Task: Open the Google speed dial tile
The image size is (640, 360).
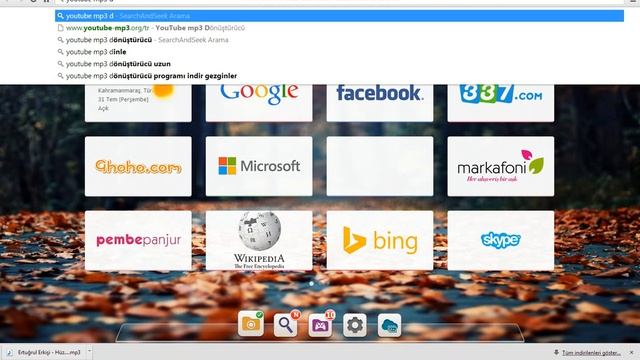Action: click(259, 103)
